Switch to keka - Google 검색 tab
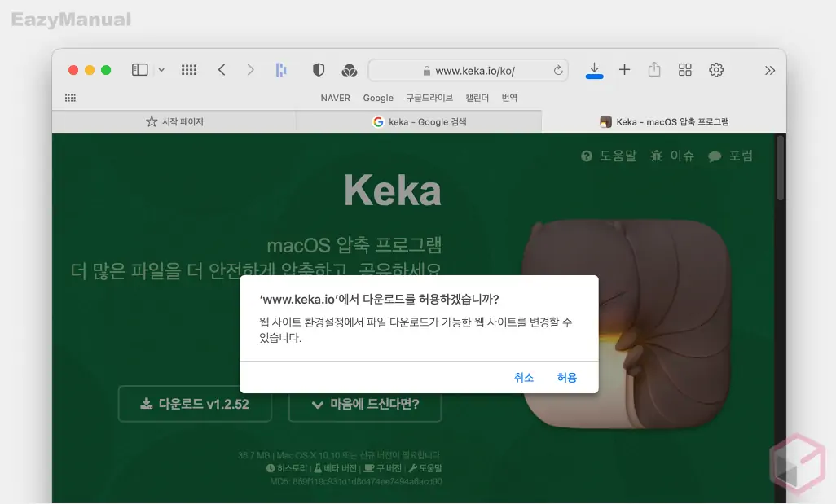The height and width of the screenshot is (504, 836). point(419,121)
